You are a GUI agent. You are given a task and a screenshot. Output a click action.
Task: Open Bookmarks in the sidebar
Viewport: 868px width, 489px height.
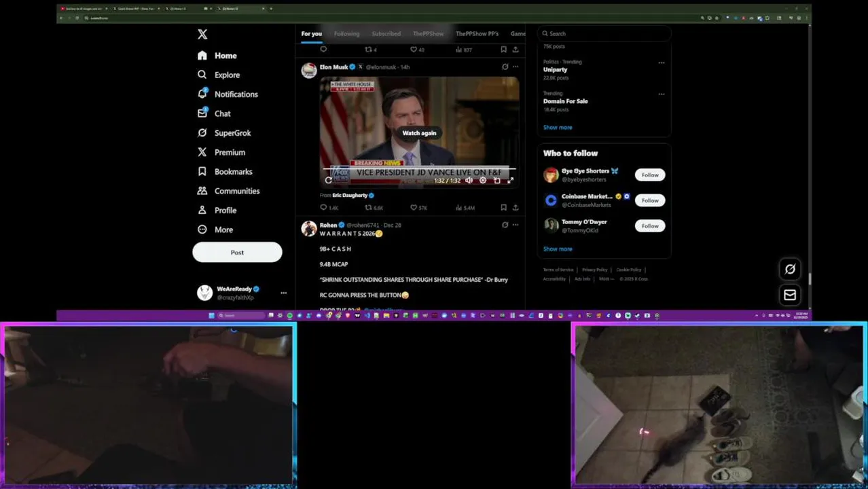(225, 172)
